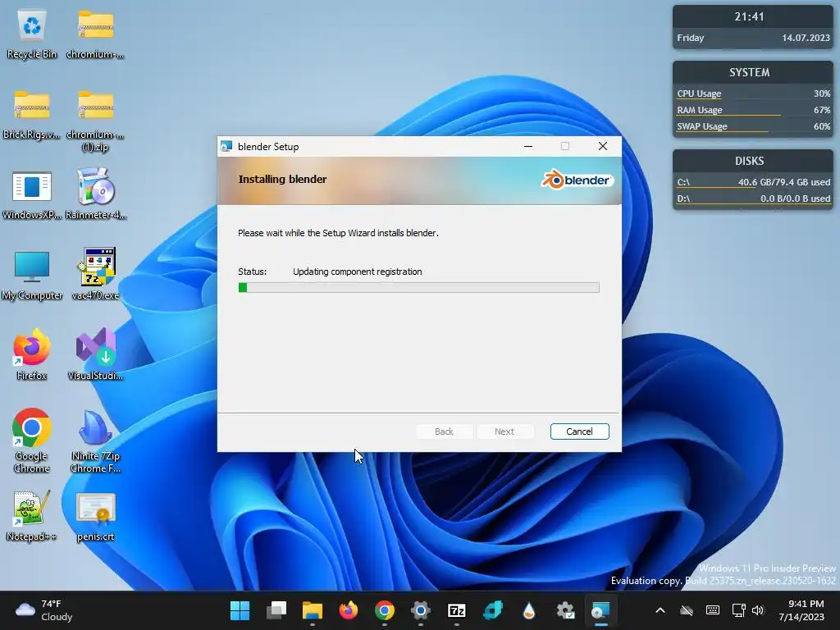Open the blue gear app in taskbar
The height and width of the screenshot is (630, 840).
[421, 610]
